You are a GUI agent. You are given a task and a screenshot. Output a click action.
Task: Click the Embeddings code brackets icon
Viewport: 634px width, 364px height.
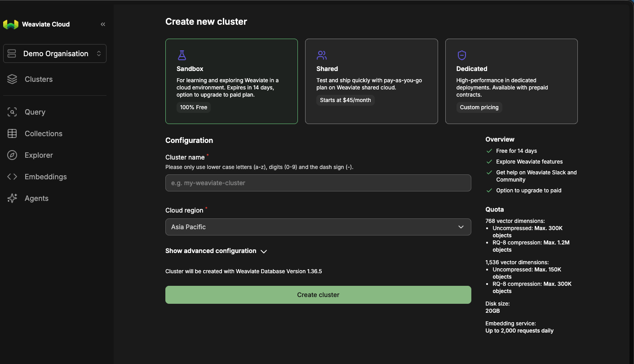click(x=12, y=177)
